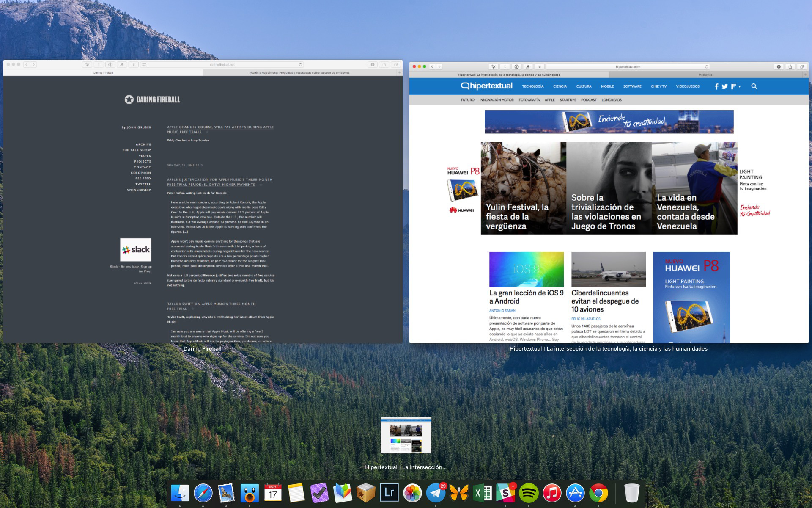Open the App Store in Dock
Image resolution: width=812 pixels, height=508 pixels.
pyautogui.click(x=575, y=493)
